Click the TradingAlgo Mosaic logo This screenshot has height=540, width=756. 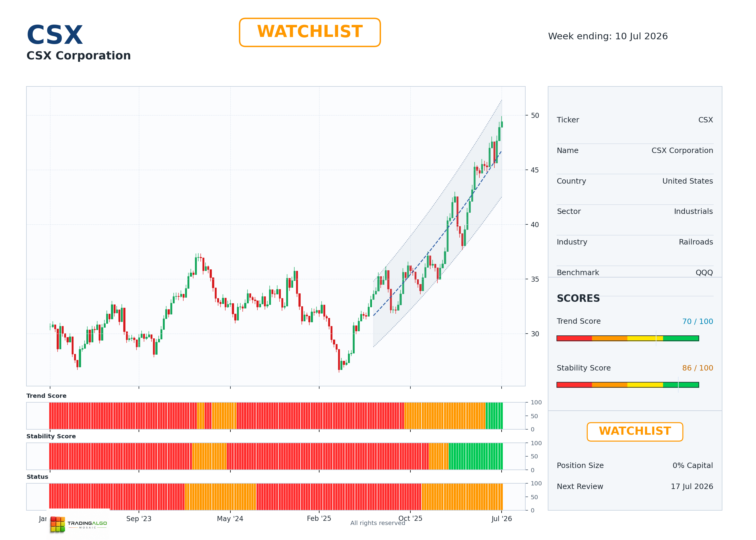tap(79, 524)
